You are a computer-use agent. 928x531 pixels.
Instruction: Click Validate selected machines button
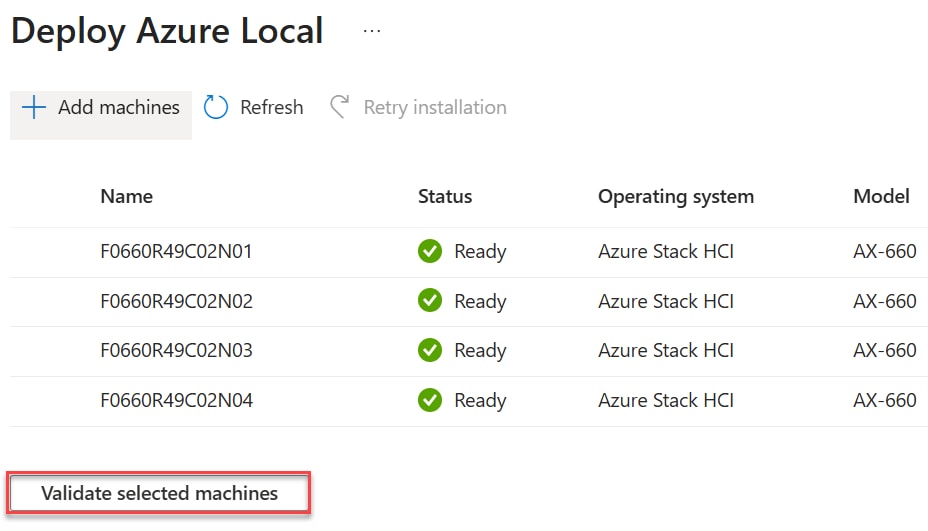(159, 493)
